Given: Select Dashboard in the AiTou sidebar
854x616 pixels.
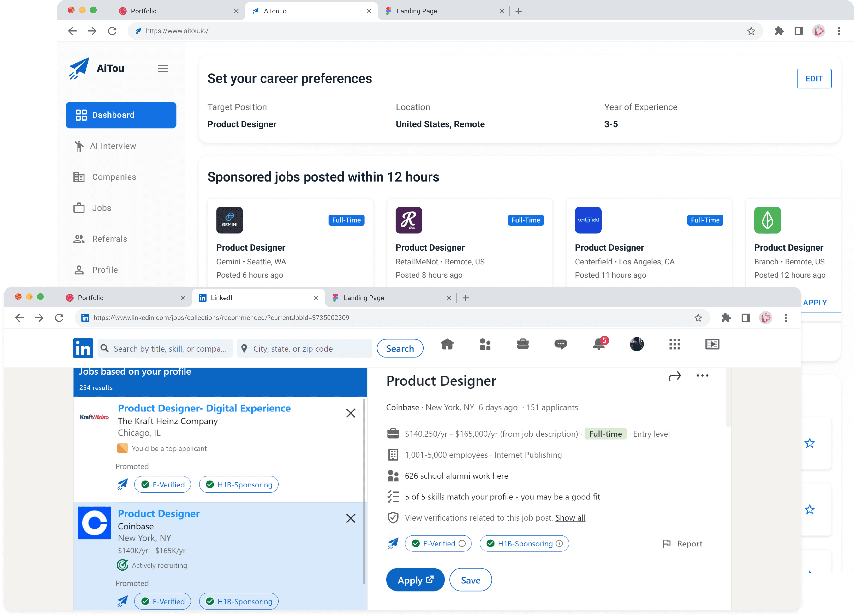Looking at the screenshot, I should 121,115.
